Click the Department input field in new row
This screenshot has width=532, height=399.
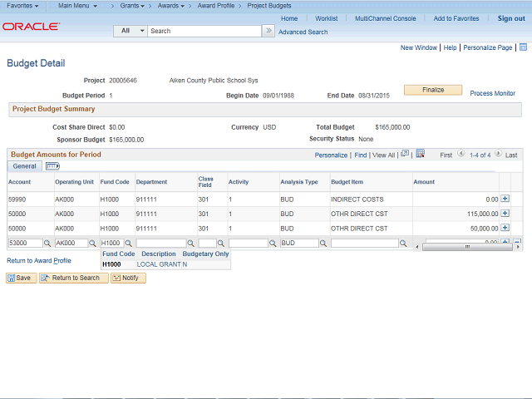[x=160, y=244]
